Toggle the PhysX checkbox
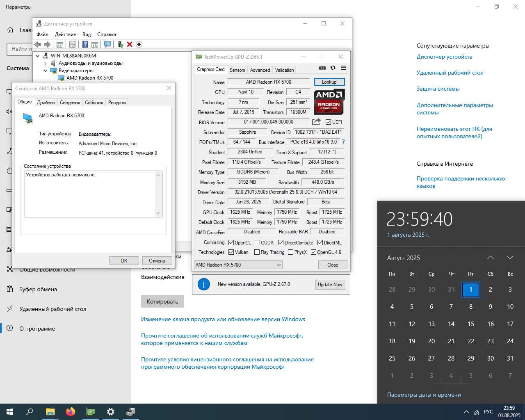 290,252
